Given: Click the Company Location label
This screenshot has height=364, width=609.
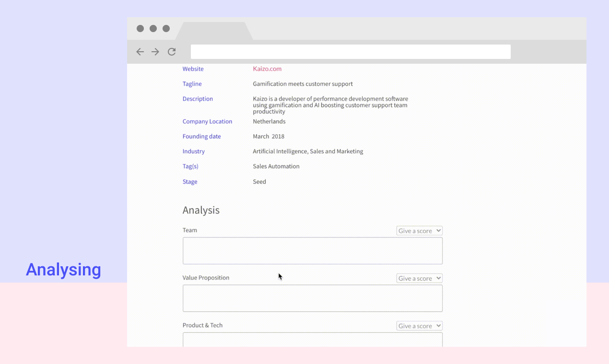Looking at the screenshot, I should click(x=207, y=122).
